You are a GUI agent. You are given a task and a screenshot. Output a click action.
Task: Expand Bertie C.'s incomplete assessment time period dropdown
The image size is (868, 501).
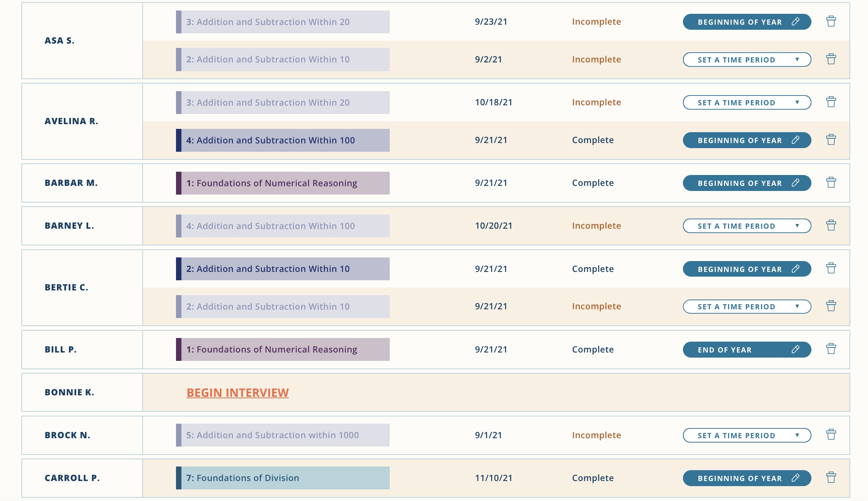(746, 306)
